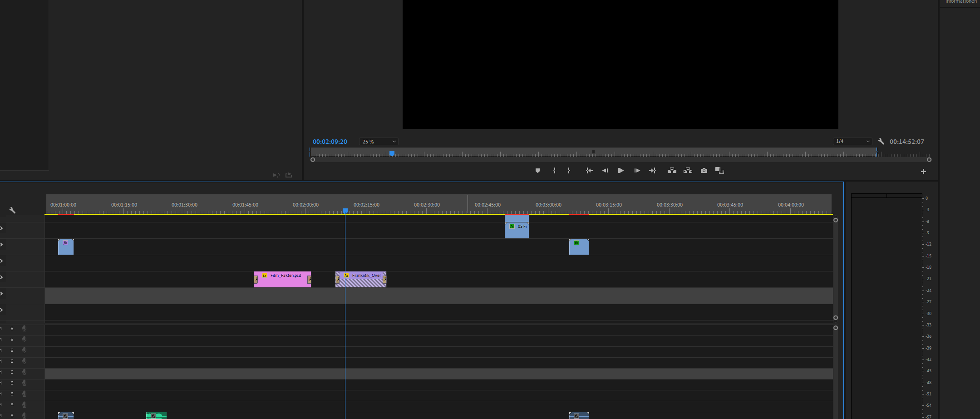
Task: Open the 25 % zoom level dropdown
Action: pos(379,142)
